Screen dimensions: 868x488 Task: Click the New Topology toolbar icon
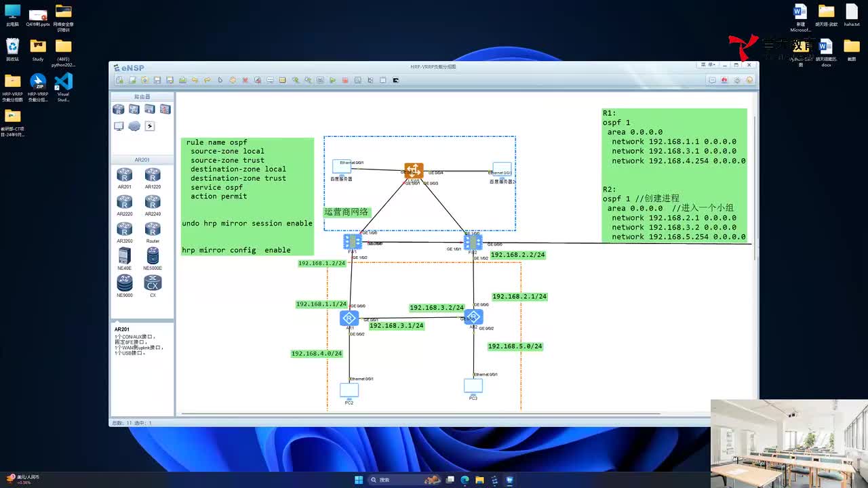point(119,80)
